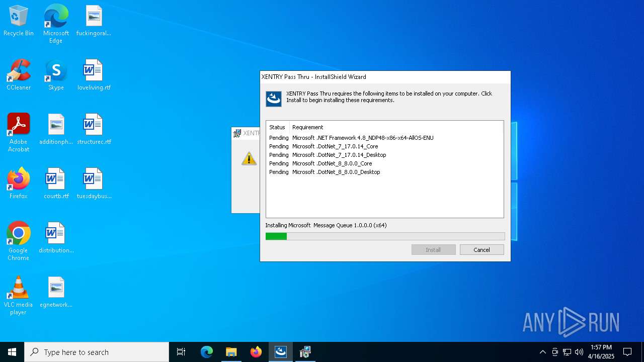Click the XENTRY Pass Thru wizard title bar
This screenshot has width=644, height=362.
coord(385,77)
